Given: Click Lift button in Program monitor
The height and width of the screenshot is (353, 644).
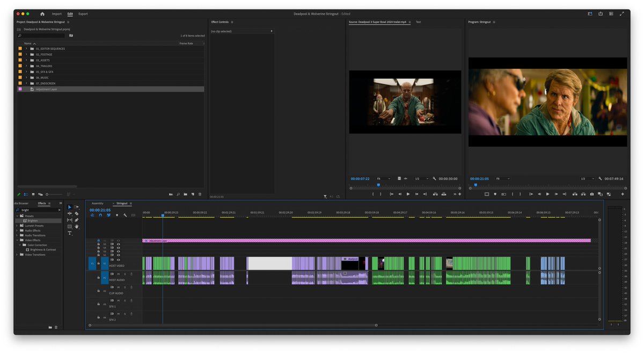Looking at the screenshot, I should click(x=574, y=194).
